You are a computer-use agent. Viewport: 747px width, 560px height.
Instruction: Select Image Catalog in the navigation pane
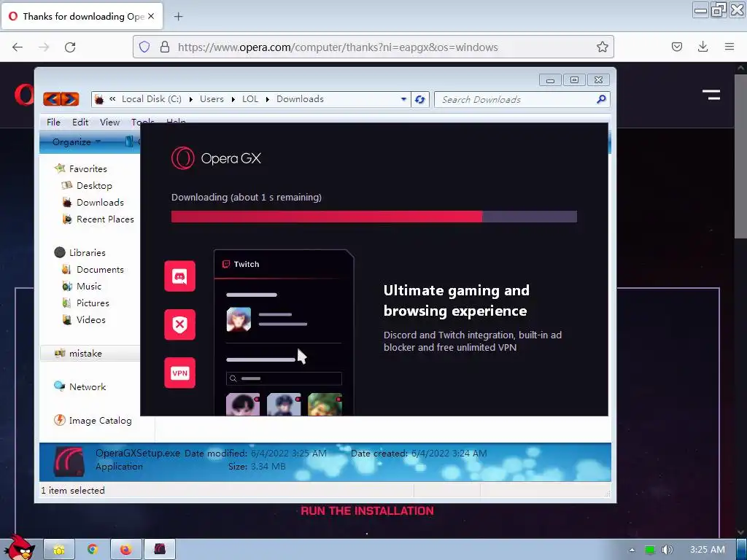tap(100, 421)
